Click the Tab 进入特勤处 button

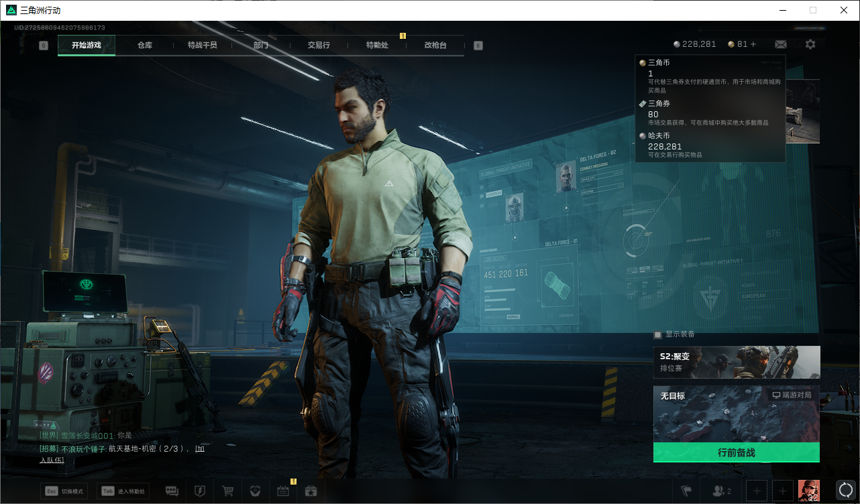coord(123,491)
